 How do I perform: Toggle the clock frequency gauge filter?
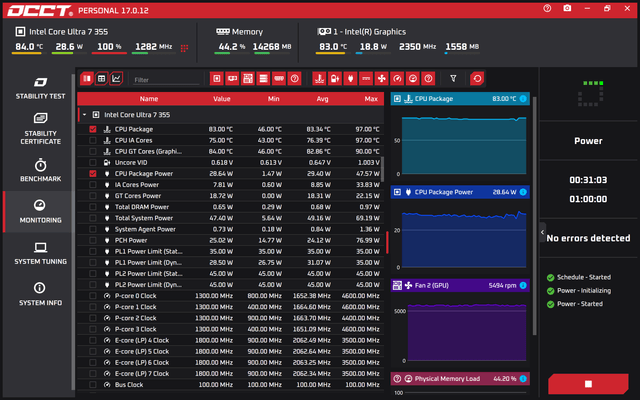(397, 78)
